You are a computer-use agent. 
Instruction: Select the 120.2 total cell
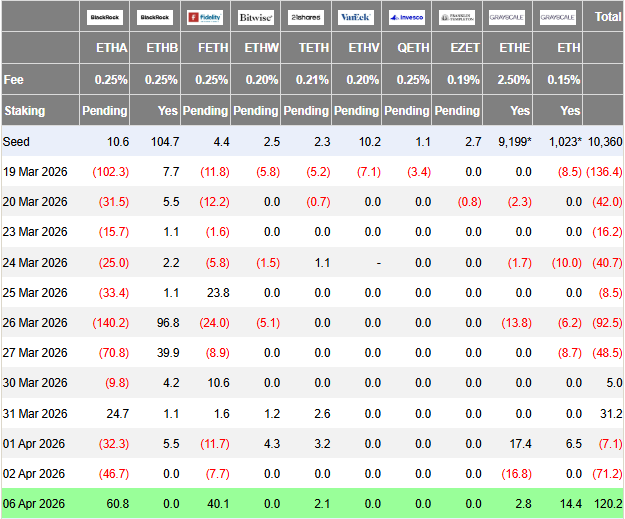(x=605, y=503)
